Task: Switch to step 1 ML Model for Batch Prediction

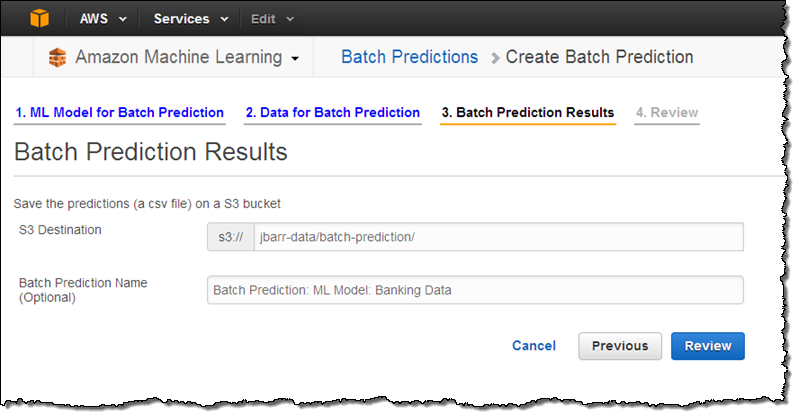Action: [119, 112]
